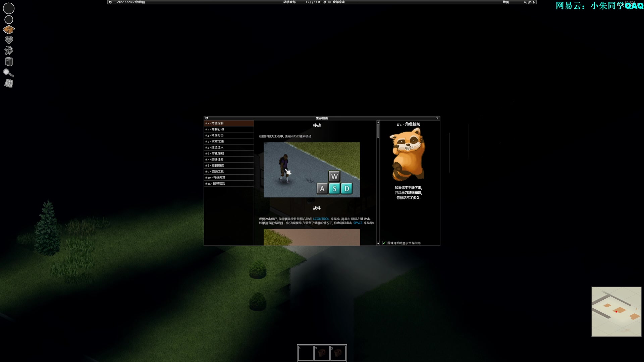The height and width of the screenshot is (362, 644).
Task: Open the health heart panel
Action: (9, 40)
